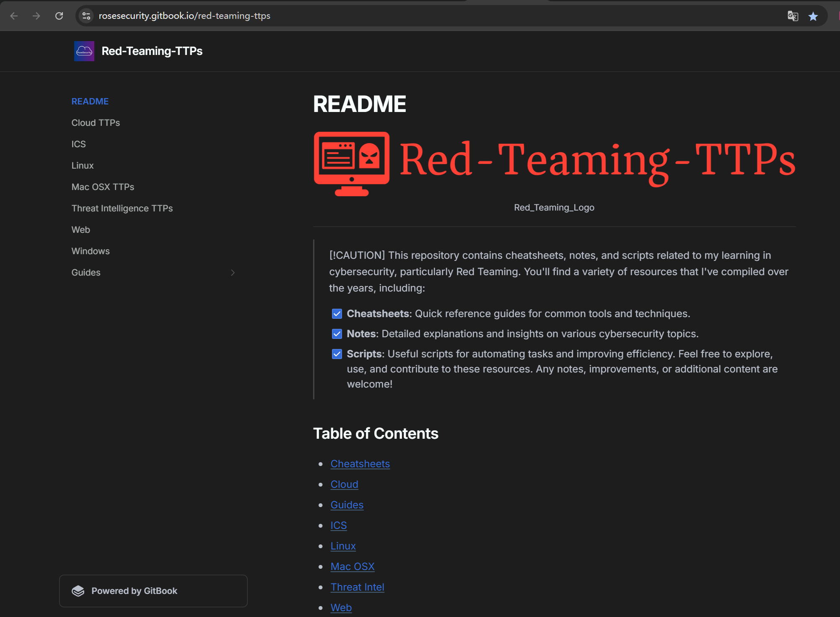Follow the Cheatsheets table of contents link
The image size is (840, 617).
360,464
